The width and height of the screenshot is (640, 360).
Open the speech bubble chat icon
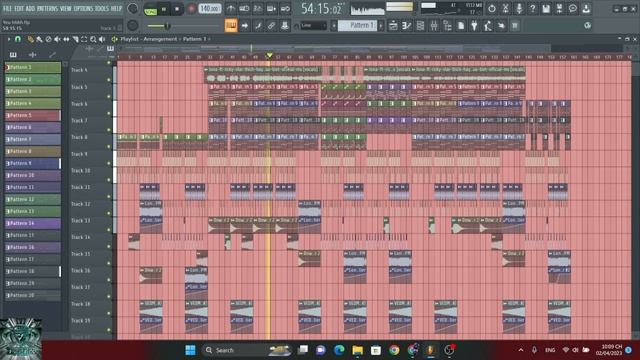click(573, 8)
